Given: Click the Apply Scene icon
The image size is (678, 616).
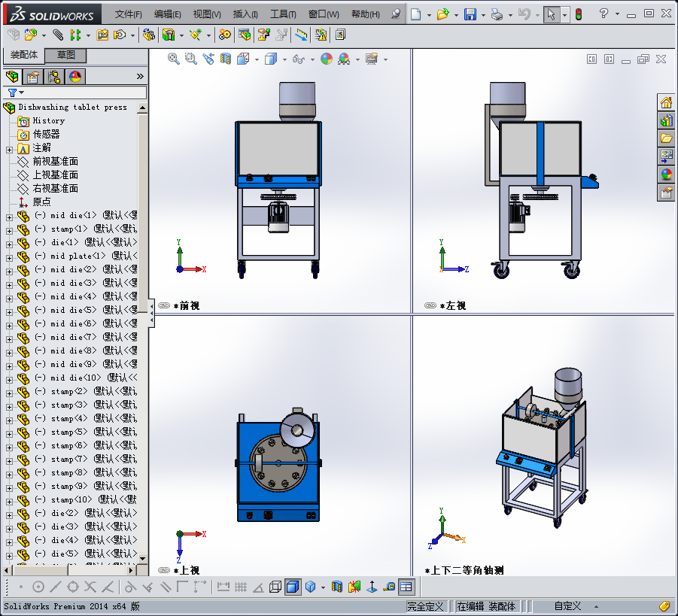Looking at the screenshot, I should click(344, 59).
